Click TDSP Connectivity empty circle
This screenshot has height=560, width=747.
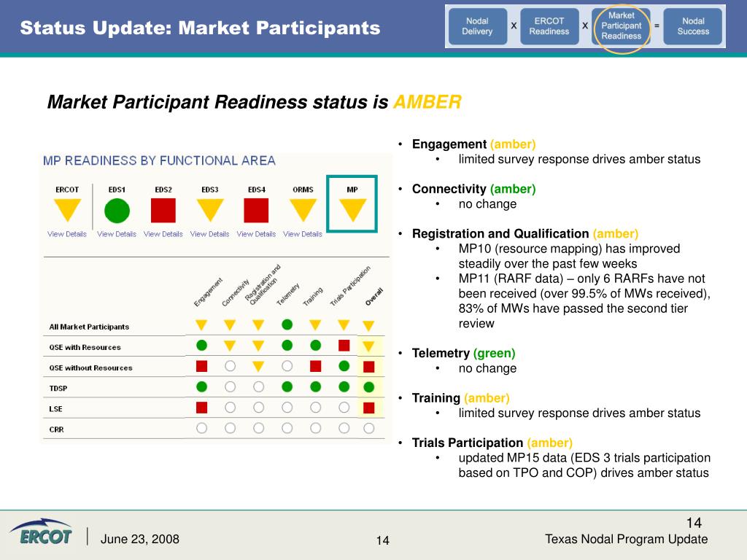[x=230, y=386]
